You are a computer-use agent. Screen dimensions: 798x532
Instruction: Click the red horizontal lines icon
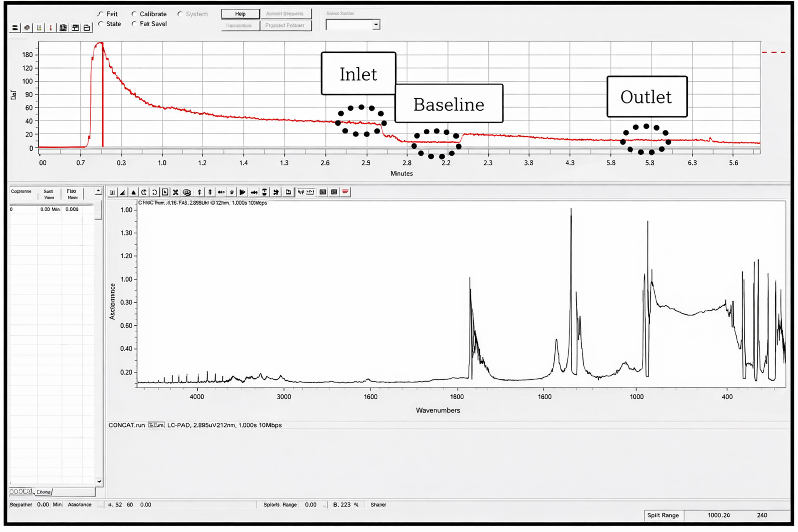[x=345, y=192]
